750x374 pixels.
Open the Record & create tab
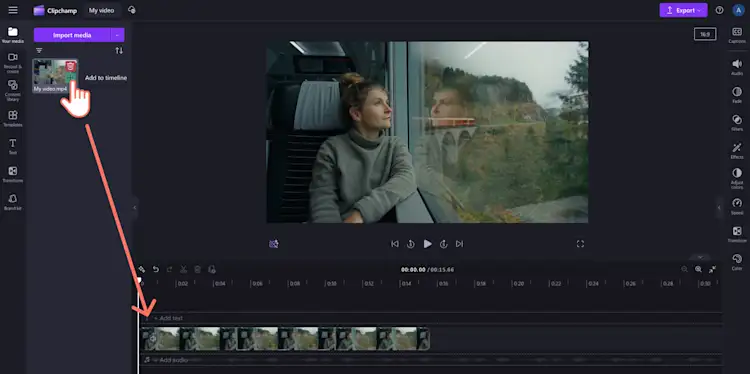[x=13, y=63]
